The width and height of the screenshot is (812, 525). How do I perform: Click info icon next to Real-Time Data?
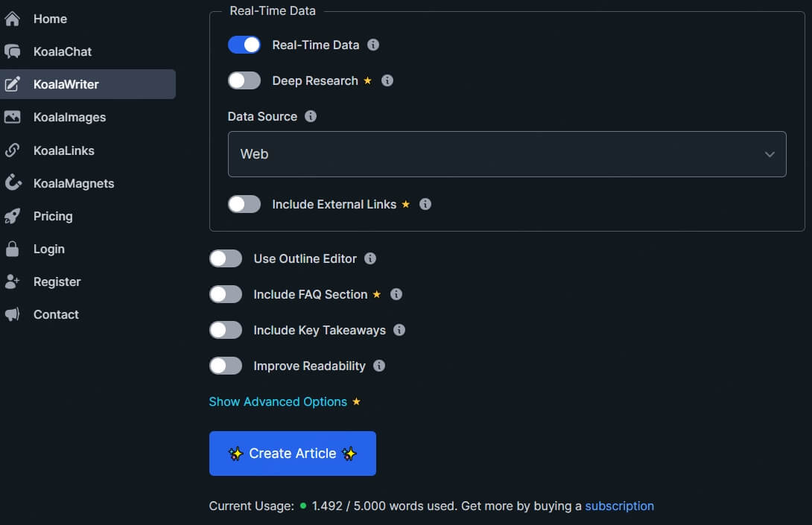373,45
